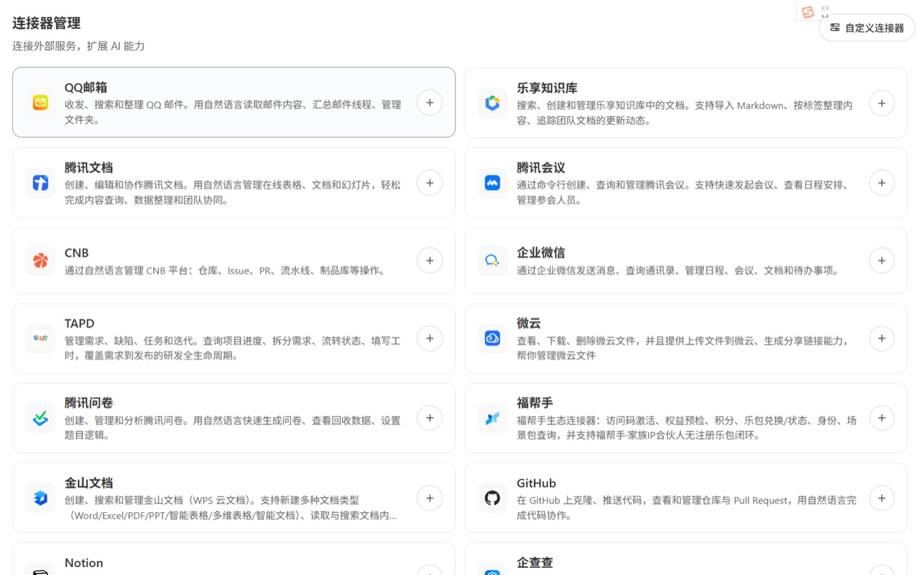Click the CNB card title
This screenshot has height=575, width=924.
77,253
